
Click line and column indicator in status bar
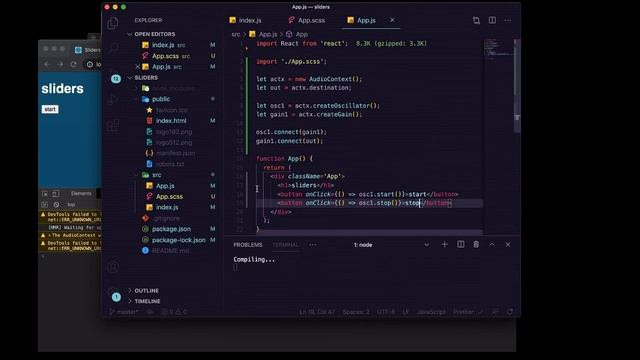click(317, 312)
